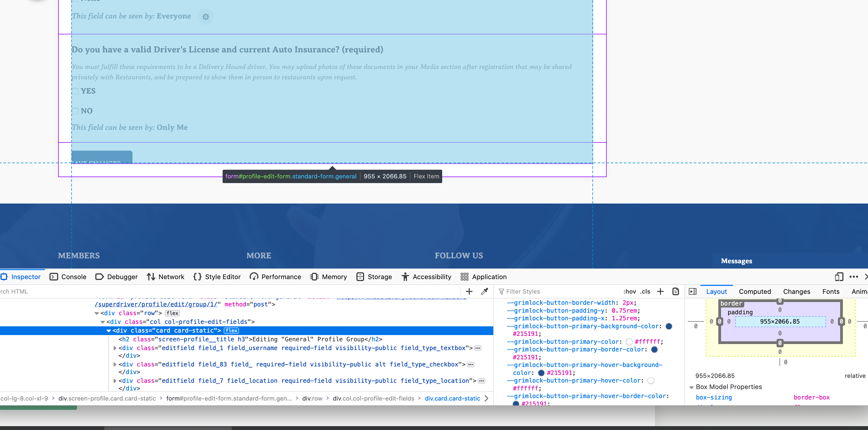Toggle print media simulation icon
This screenshot has width=868, height=430.
pyautogui.click(x=675, y=291)
